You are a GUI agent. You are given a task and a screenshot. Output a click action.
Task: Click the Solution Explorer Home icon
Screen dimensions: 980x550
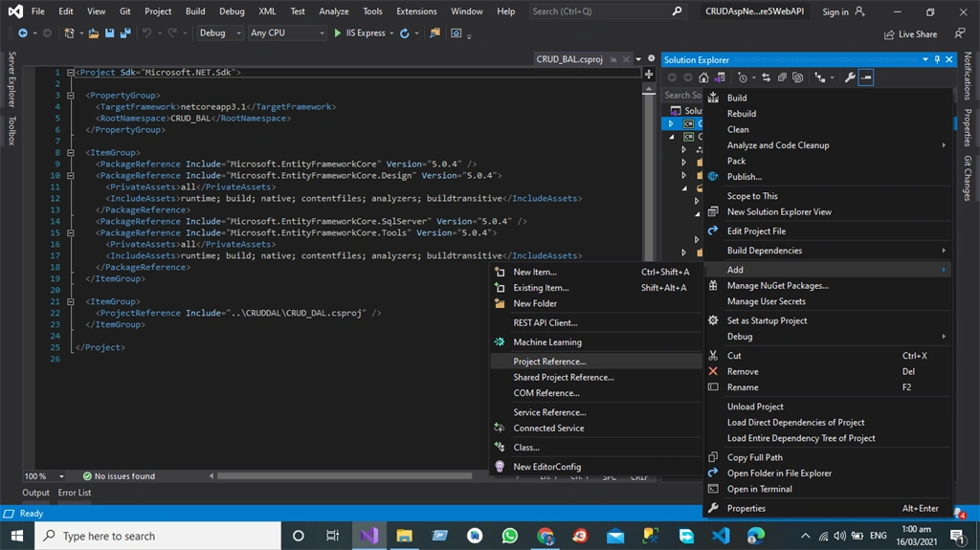click(703, 77)
